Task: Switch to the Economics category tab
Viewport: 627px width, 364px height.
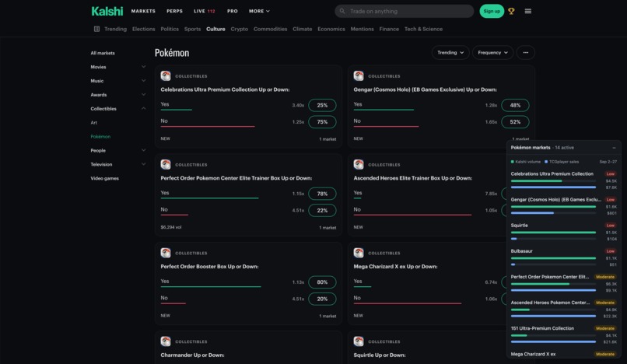Action: click(331, 29)
